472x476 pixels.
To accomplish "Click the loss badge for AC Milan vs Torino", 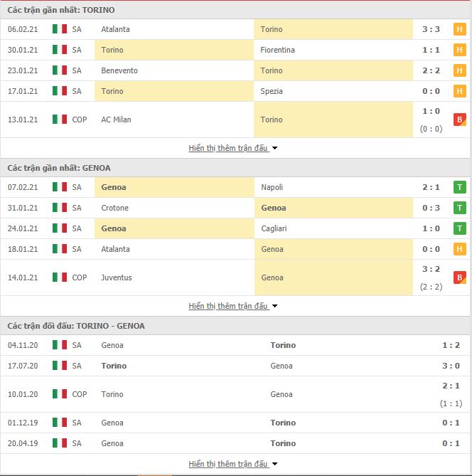I will click(460, 120).
